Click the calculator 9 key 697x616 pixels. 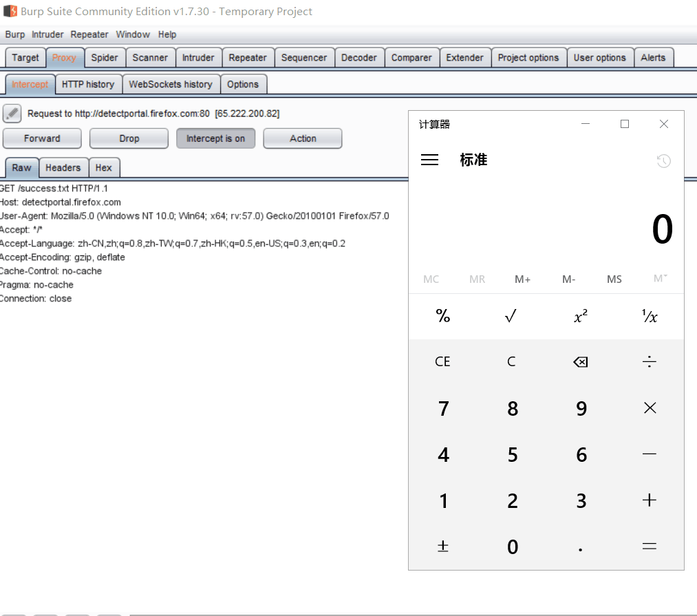point(580,408)
